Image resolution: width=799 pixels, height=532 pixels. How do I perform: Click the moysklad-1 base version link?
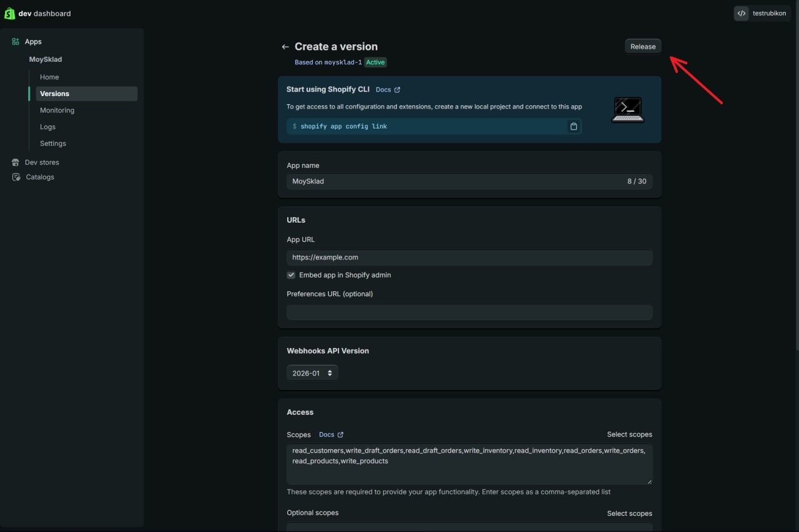[x=343, y=62]
